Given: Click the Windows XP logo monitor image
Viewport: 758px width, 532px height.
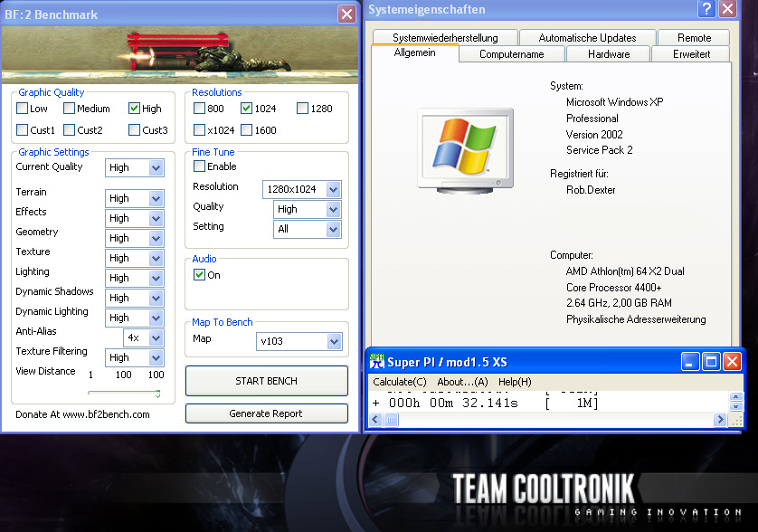Looking at the screenshot, I should click(465, 150).
